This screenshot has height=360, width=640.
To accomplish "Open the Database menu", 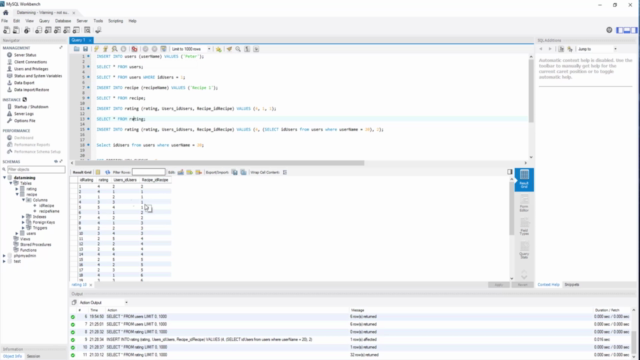I will click(x=63, y=21).
